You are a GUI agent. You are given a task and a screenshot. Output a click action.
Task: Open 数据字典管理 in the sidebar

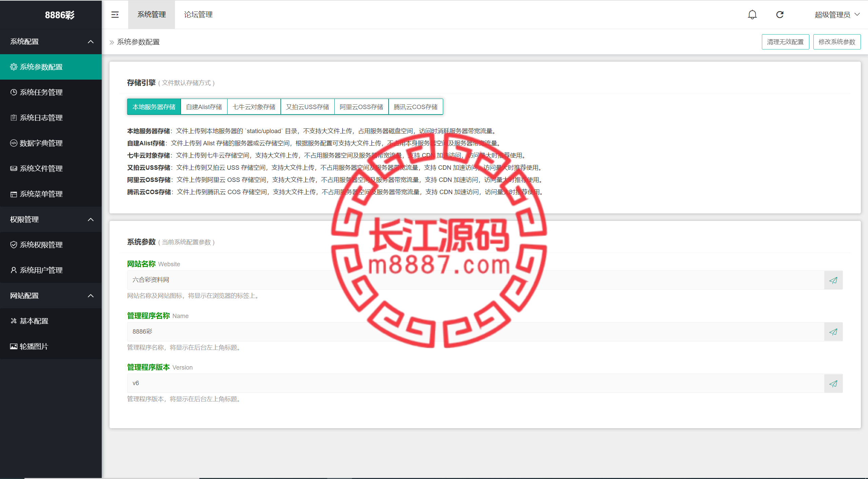coord(51,143)
